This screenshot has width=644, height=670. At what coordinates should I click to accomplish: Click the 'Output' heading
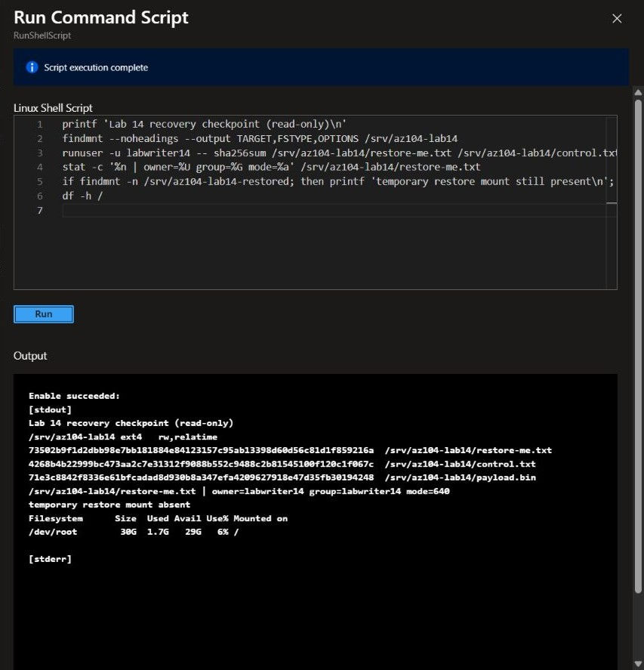click(30, 356)
